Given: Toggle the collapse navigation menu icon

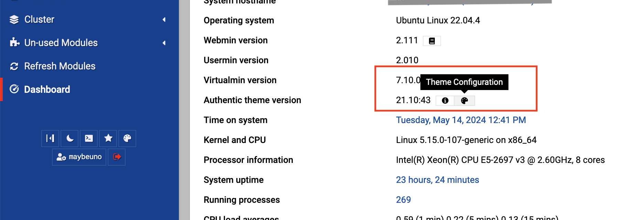Looking at the screenshot, I should [50, 138].
